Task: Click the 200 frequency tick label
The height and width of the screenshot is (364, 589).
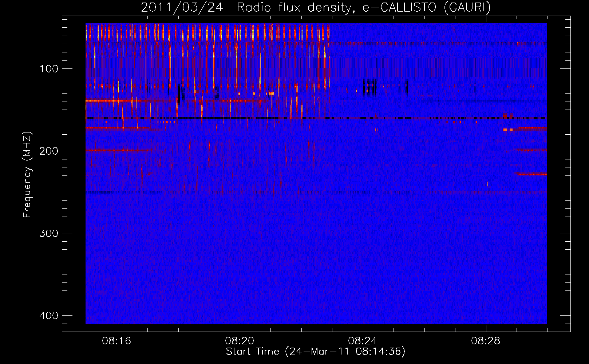Action: [49, 151]
